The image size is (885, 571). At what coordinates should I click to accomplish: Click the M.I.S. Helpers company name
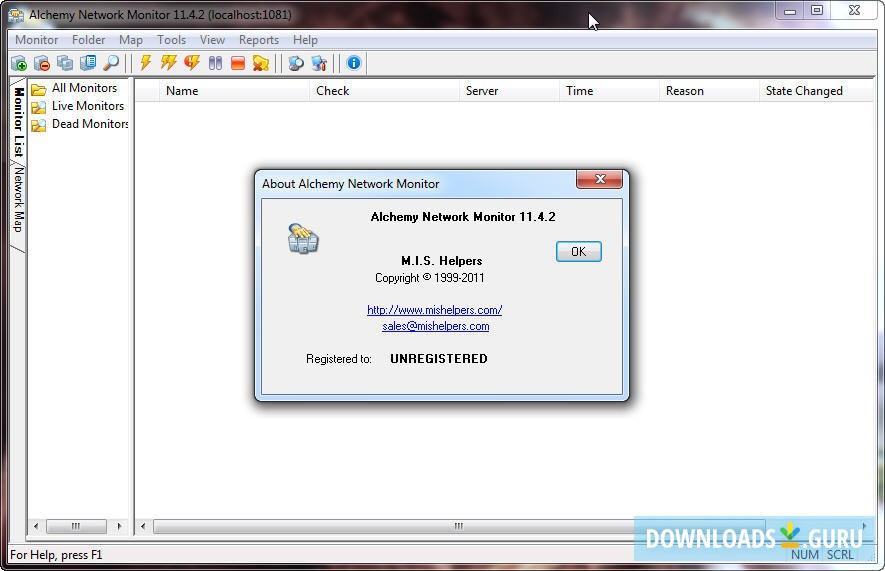click(442, 261)
